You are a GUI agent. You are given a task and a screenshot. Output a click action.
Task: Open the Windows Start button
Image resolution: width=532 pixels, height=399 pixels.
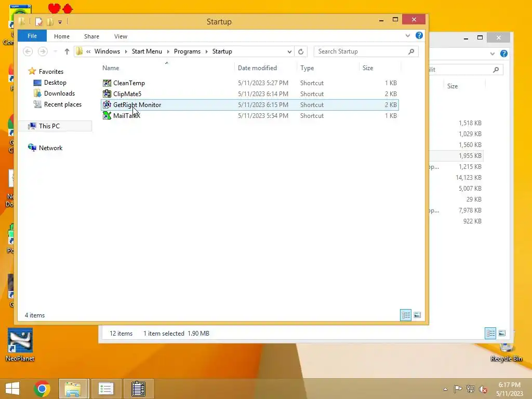pos(12,389)
